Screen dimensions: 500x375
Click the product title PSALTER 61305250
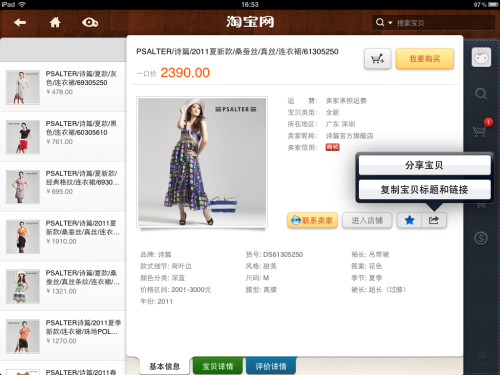click(237, 52)
